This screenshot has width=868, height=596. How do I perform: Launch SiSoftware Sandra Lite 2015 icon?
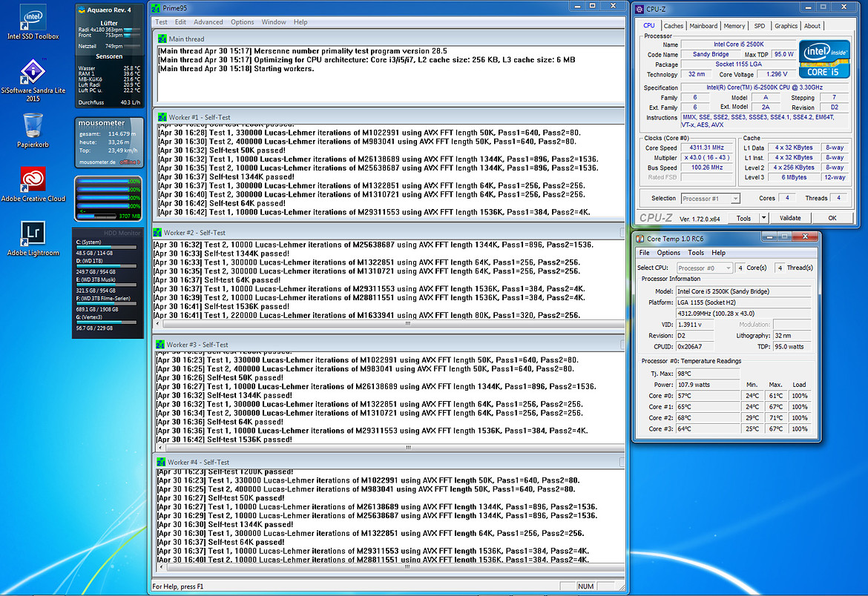[x=33, y=79]
